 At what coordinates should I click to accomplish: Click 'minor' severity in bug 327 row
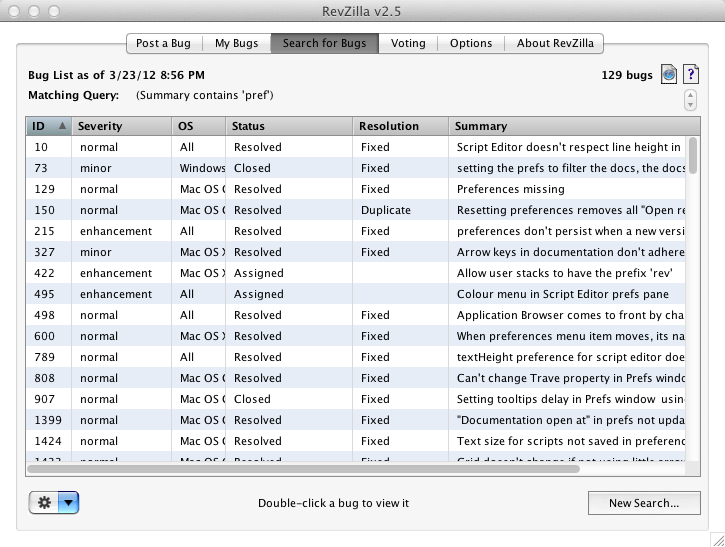point(96,252)
